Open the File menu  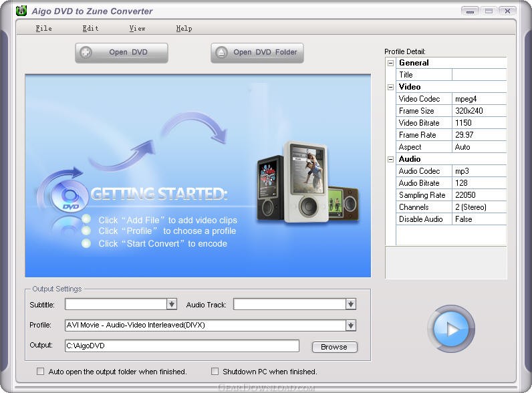[x=43, y=29]
